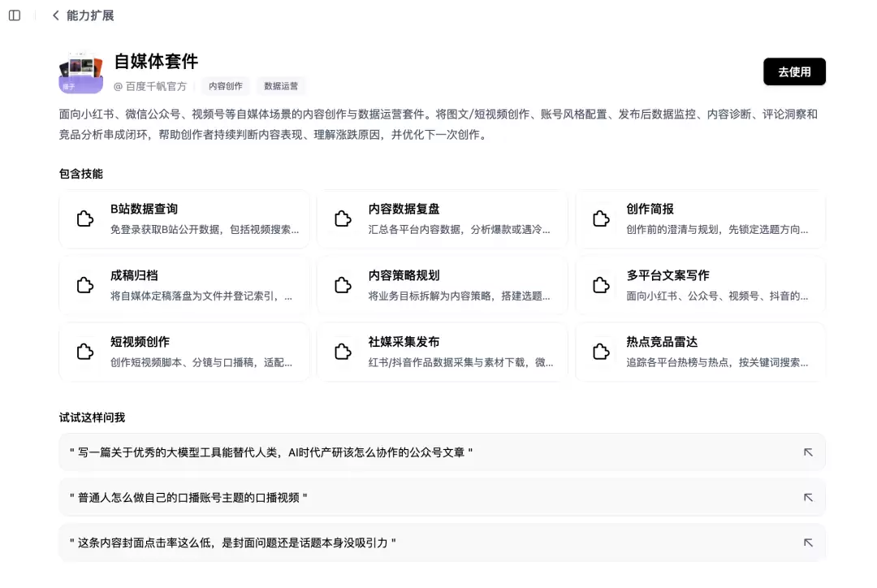Open the 多平台文案写作 skill title
This screenshot has width=877, height=588.
[x=667, y=275]
